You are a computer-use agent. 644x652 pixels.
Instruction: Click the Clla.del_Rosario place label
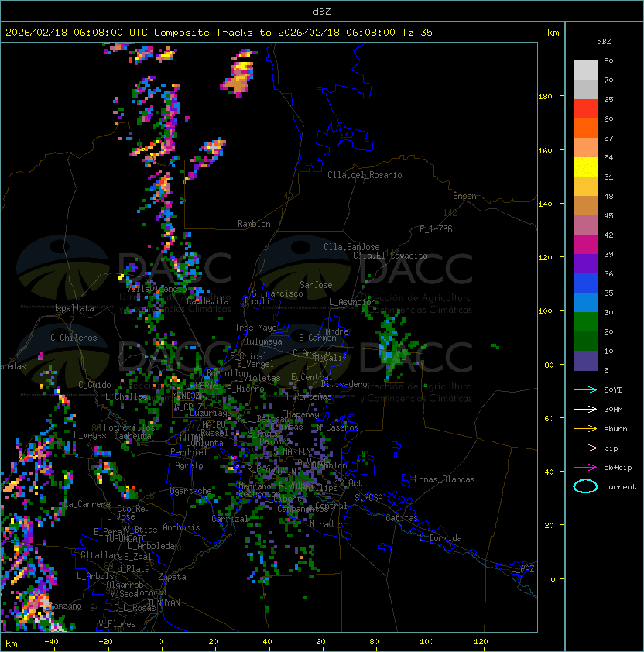coord(365,175)
